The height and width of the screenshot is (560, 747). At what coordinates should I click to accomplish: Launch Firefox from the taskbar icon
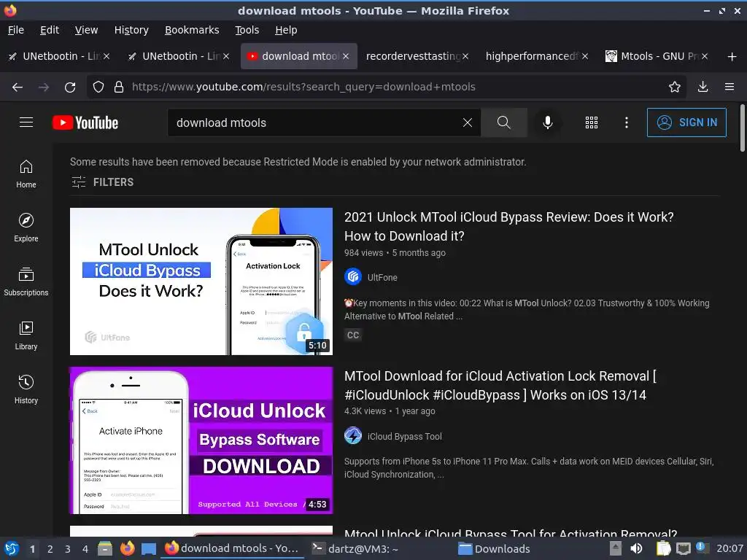coord(127,548)
